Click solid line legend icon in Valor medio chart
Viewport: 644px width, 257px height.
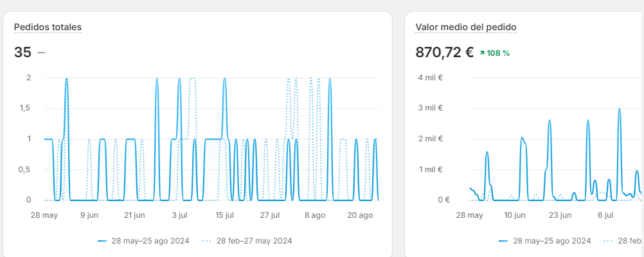point(503,241)
